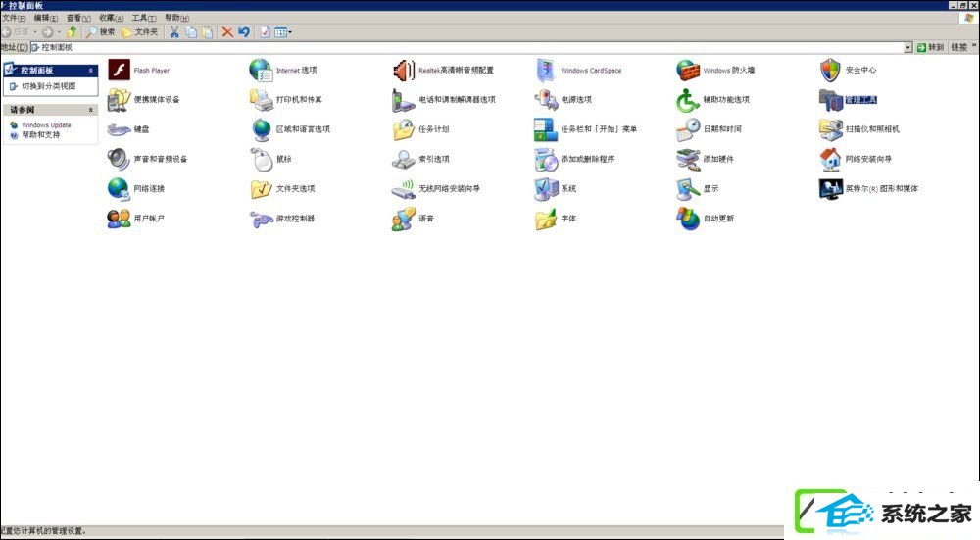The image size is (980, 540).
Task: Open Internet 选项 icon
Action: click(261, 70)
